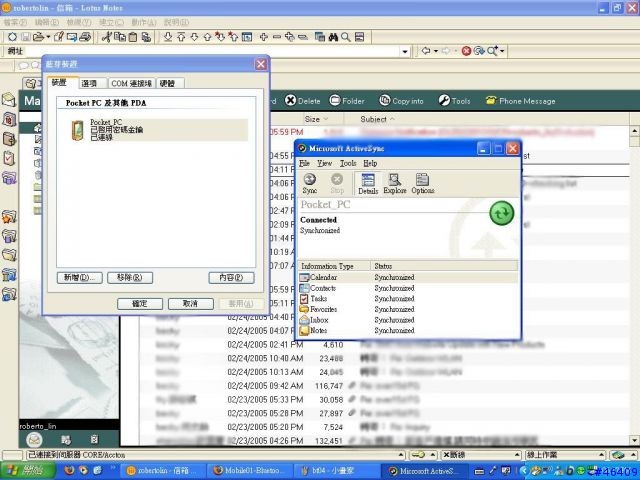Click the 取消 button in Bluetooth dialog

(x=191, y=304)
